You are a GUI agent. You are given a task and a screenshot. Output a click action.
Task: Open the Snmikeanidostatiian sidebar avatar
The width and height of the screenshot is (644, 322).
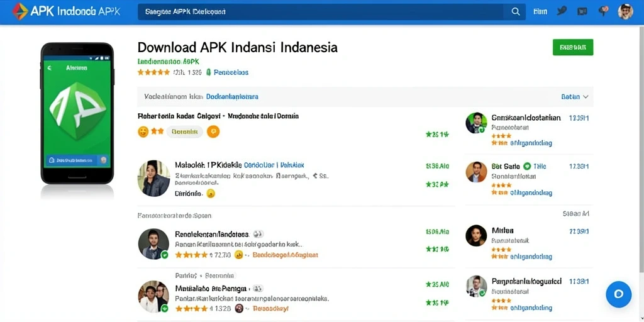(476, 123)
